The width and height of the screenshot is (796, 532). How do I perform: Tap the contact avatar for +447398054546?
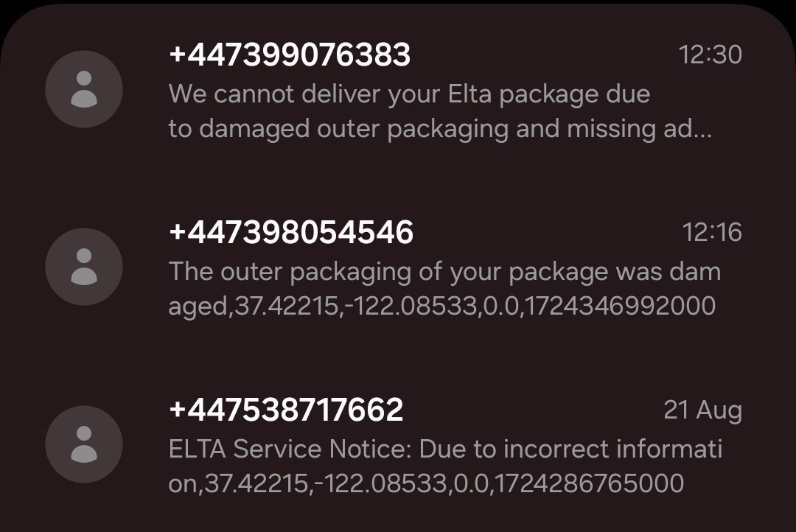coord(84,267)
